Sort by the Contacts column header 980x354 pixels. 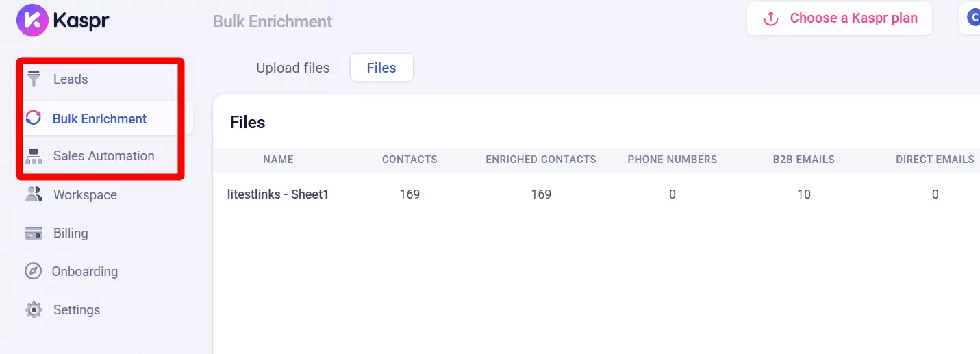click(410, 160)
